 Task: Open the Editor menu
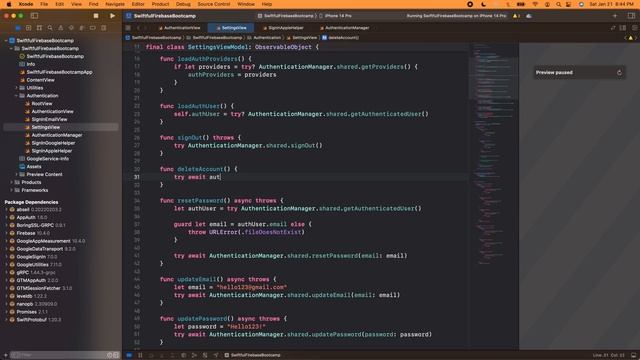[x=138, y=4]
